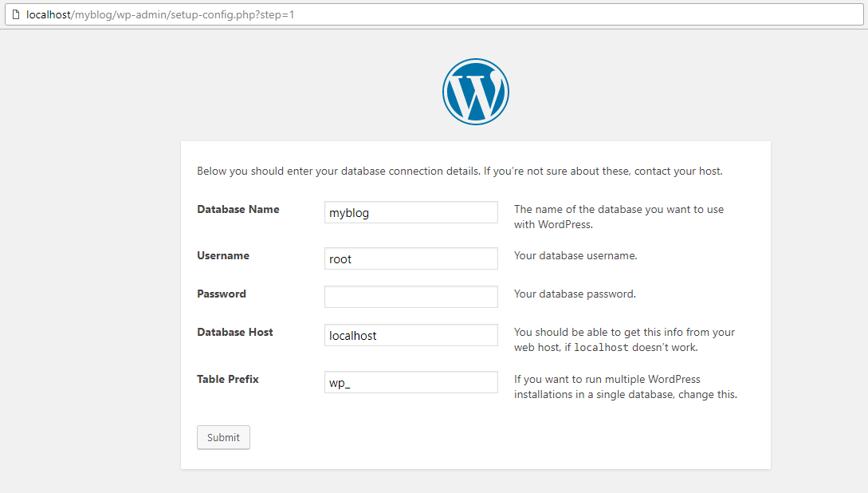868x493 pixels.
Task: Click the intro sentence about database connection details
Action: [x=460, y=172]
